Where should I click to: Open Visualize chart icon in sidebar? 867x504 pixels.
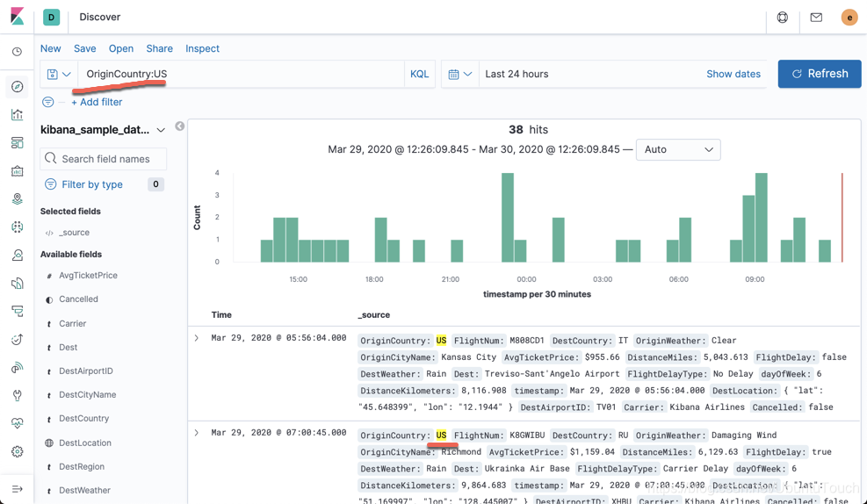pos(18,115)
